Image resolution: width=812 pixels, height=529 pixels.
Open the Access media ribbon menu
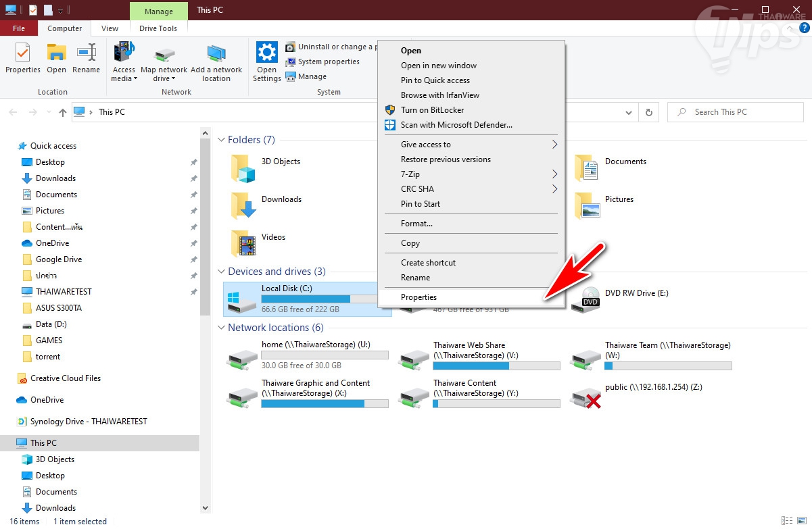point(124,62)
